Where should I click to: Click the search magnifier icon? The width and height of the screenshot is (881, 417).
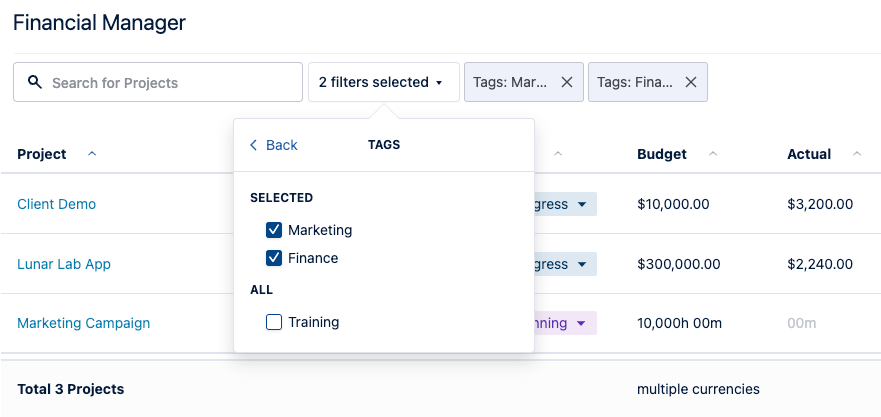(x=35, y=82)
